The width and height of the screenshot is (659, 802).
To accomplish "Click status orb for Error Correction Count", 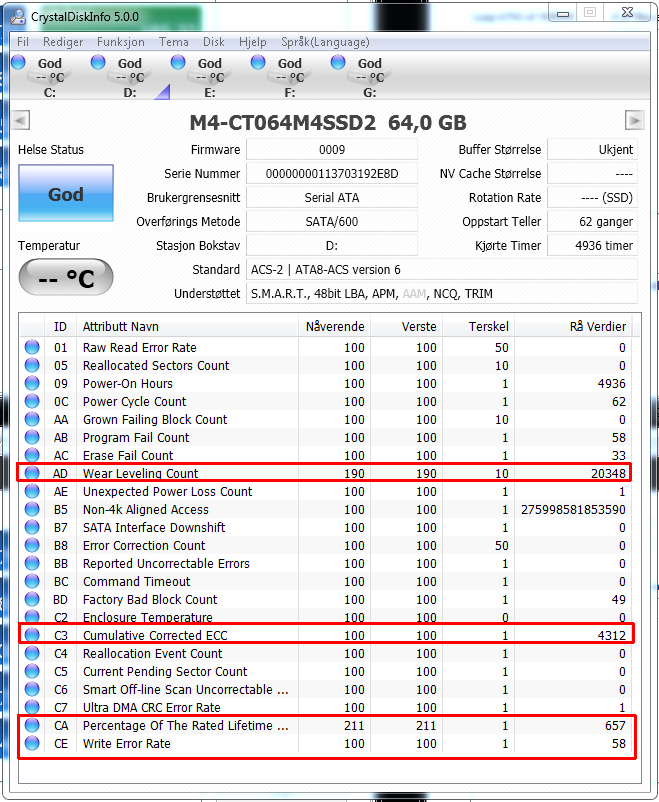I will pyautogui.click(x=32, y=545).
